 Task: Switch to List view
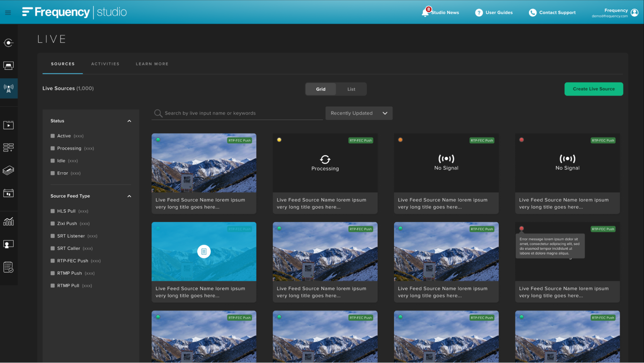click(351, 89)
